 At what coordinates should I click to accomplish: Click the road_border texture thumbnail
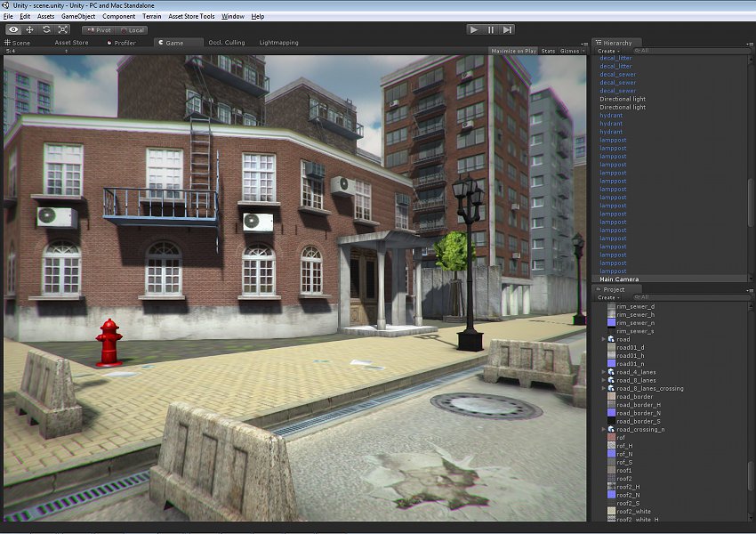coord(611,397)
